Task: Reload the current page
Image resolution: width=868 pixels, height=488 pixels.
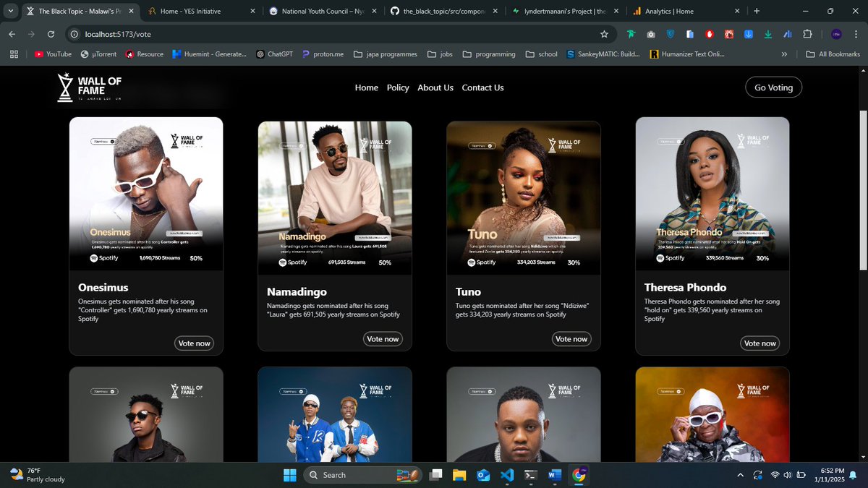Action: [x=51, y=34]
